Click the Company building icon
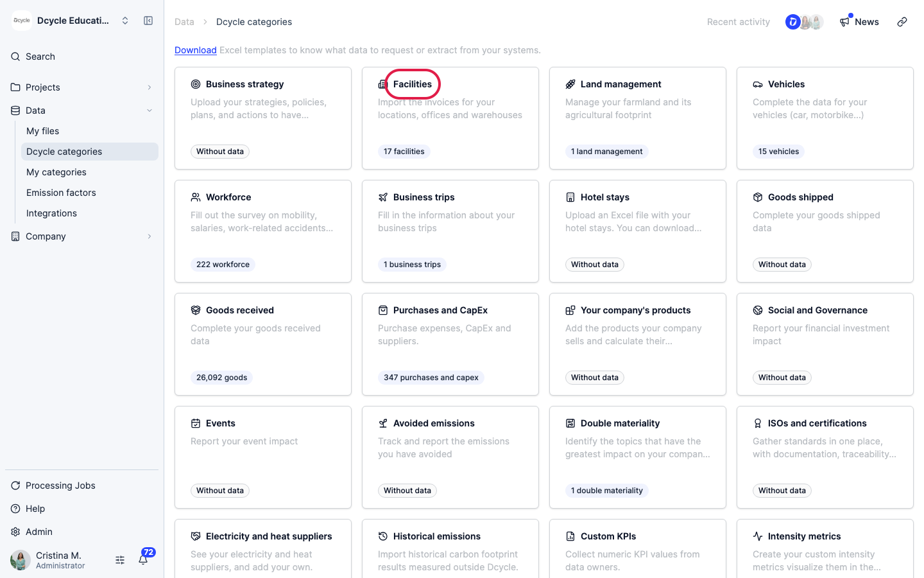 (15, 236)
